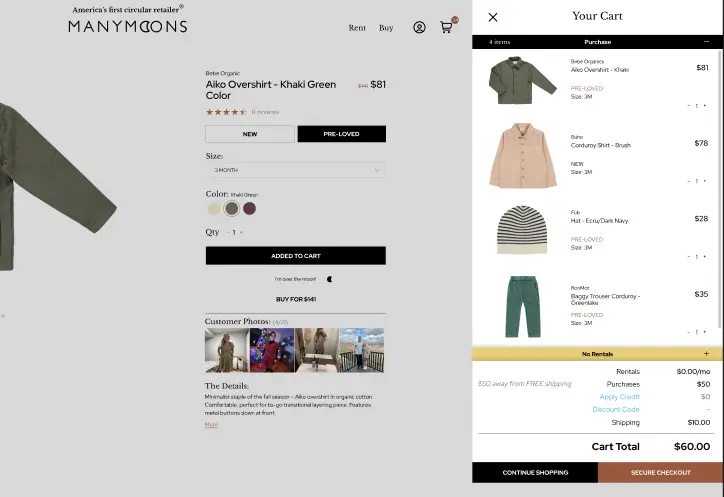This screenshot has width=724, height=497.
Task: Collapse the Purchase section in cart
Action: [706, 42]
